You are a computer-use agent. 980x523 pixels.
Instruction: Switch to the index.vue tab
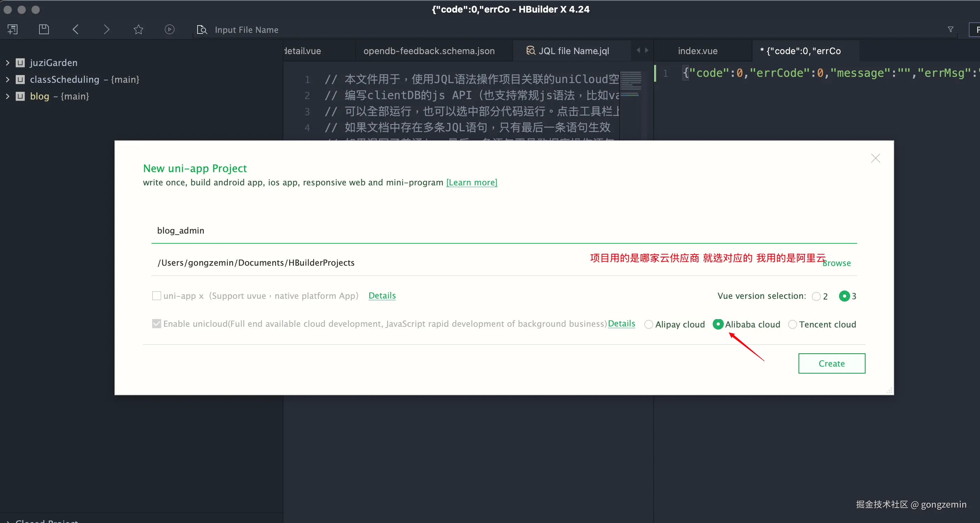click(697, 51)
